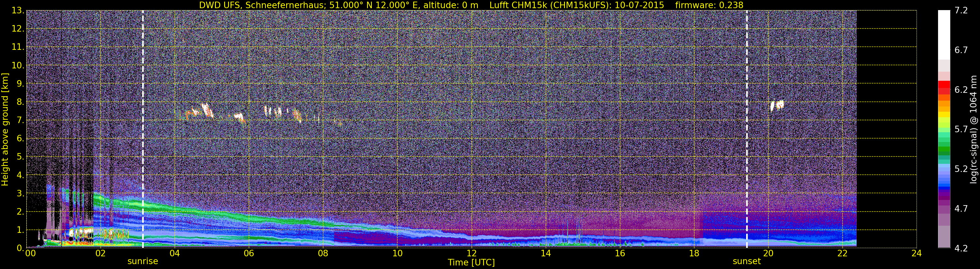980x269 pixels.
Task: Click the 'Height above ground [km]' axis label
Action: pos(5,129)
